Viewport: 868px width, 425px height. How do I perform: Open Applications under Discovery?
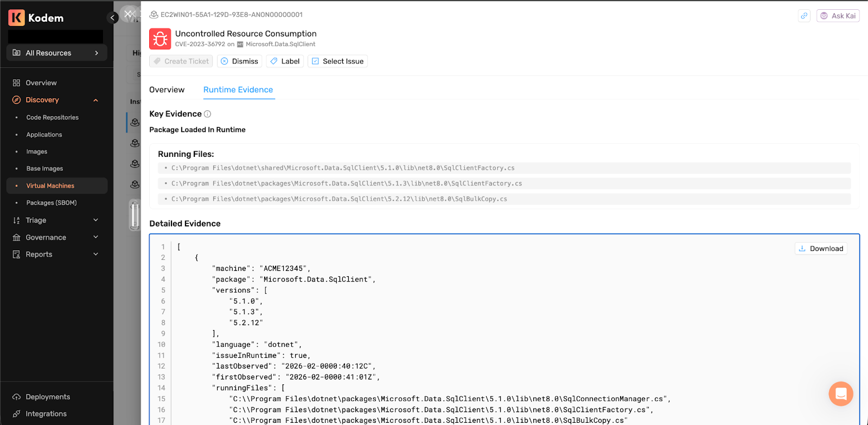point(44,135)
